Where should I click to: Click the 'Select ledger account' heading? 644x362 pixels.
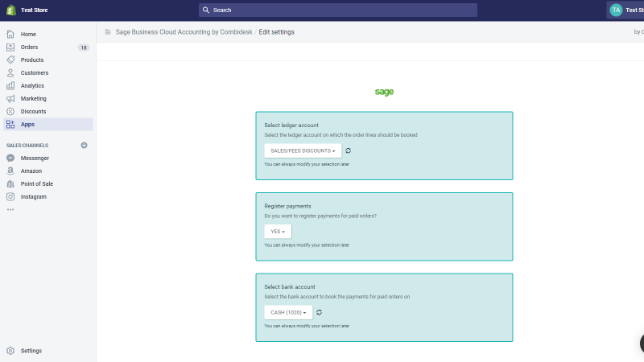[291, 125]
